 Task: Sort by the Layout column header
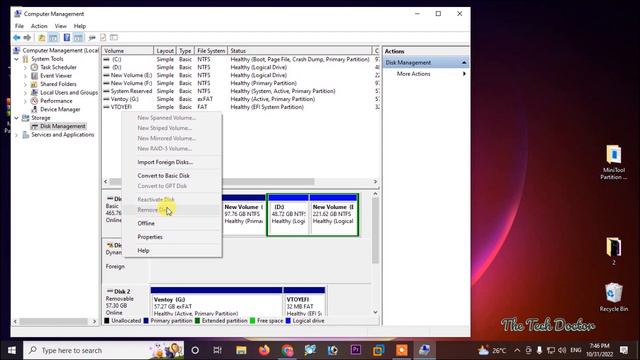pyautogui.click(x=165, y=51)
